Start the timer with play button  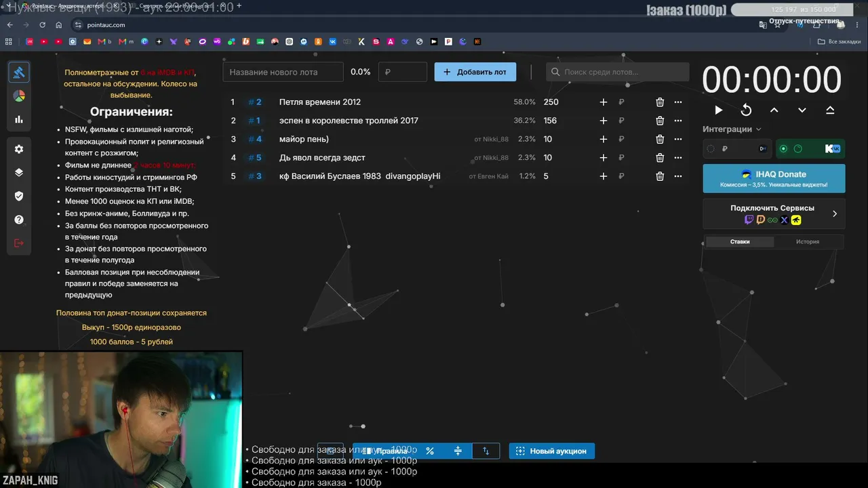(x=718, y=110)
